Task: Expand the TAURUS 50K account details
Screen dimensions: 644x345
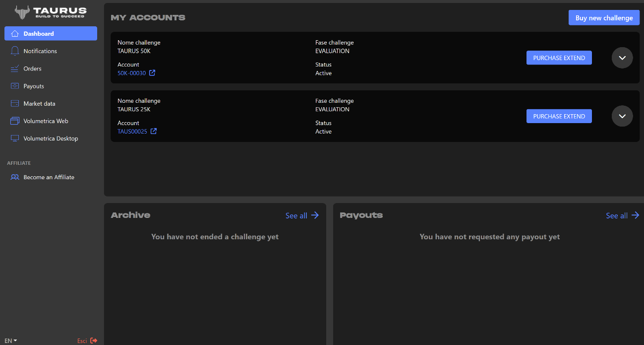Action: [622, 58]
